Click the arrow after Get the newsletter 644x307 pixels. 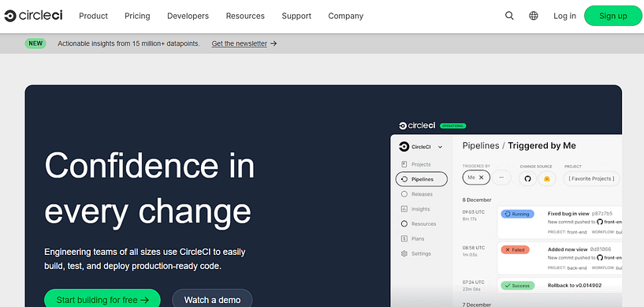point(274,43)
